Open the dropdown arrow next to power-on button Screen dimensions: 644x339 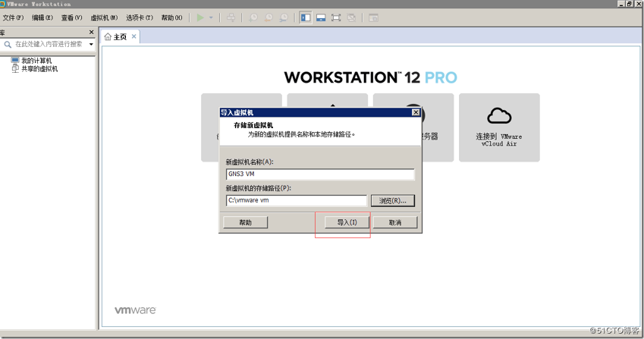(x=211, y=17)
